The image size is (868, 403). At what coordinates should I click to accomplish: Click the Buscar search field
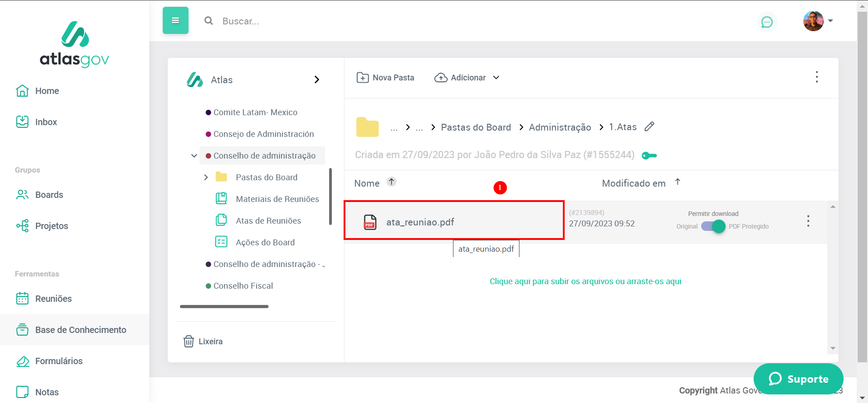coord(316,21)
